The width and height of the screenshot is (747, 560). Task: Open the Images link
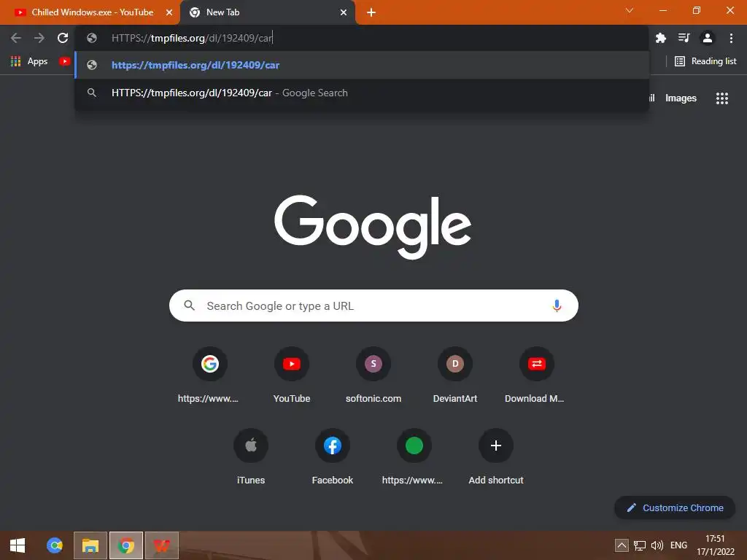coord(681,98)
